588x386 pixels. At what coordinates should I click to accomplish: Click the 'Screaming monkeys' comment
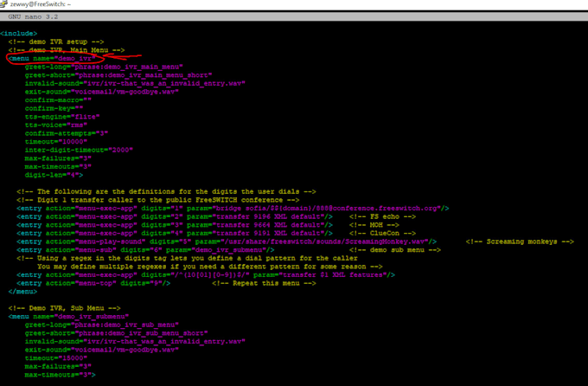click(x=520, y=241)
